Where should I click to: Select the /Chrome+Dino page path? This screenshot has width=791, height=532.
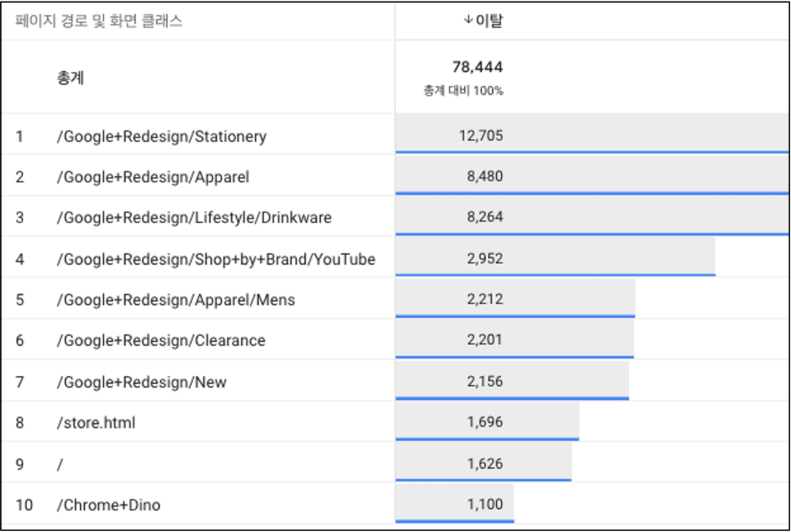108,505
